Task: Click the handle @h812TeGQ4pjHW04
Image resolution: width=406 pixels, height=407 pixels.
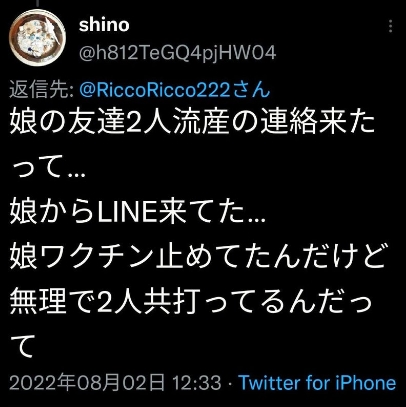Action: click(x=177, y=53)
